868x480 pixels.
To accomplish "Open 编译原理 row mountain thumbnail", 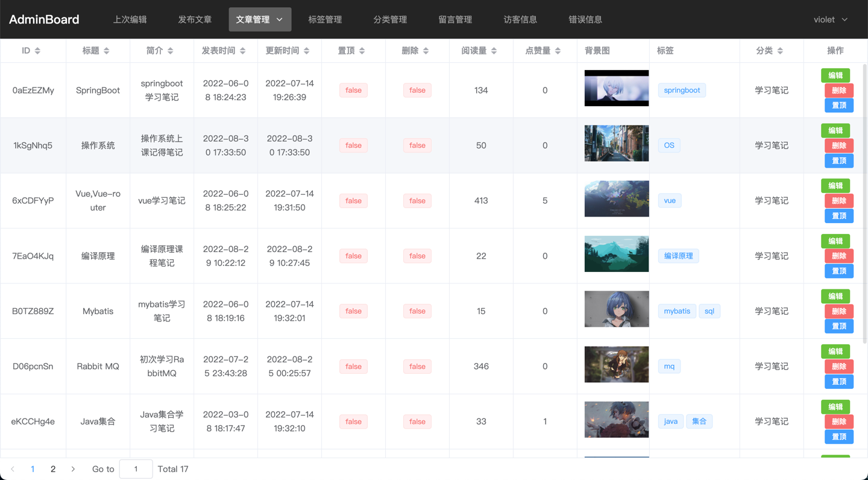I will [617, 254].
